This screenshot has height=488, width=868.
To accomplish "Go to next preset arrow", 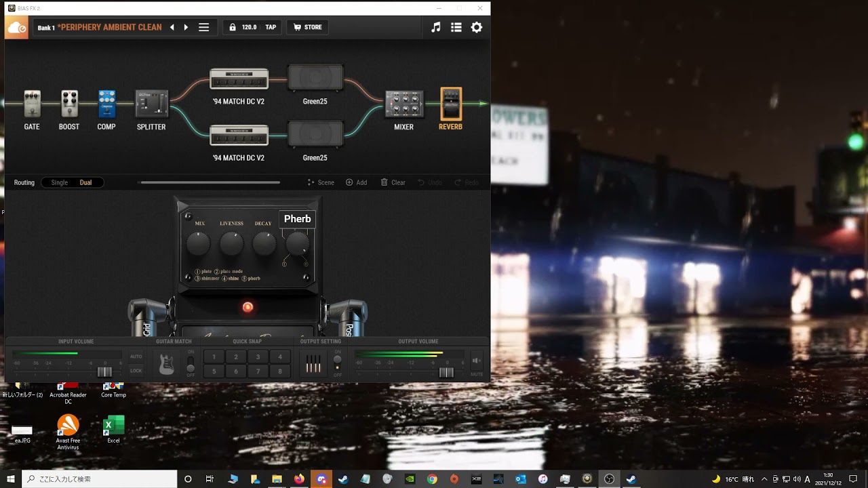I will [x=186, y=28].
